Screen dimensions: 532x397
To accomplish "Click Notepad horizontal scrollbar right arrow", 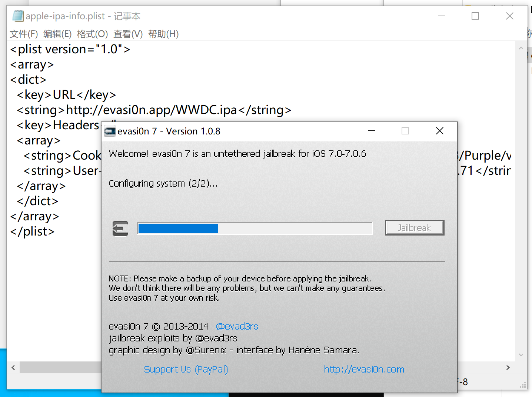I will coord(508,367).
